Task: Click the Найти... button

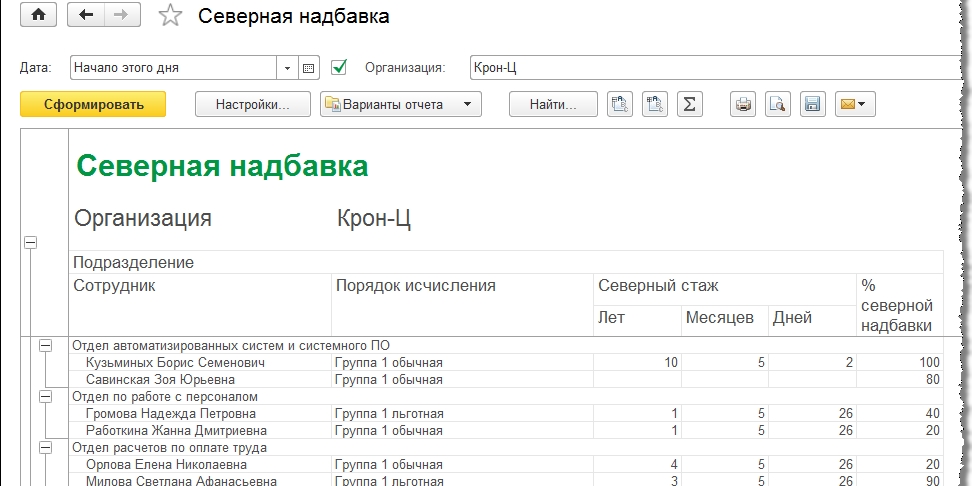Action: (553, 104)
